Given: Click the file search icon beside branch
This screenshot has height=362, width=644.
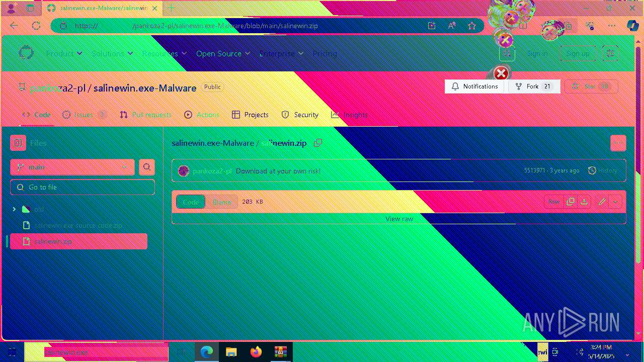Looking at the screenshot, I should 147,167.
